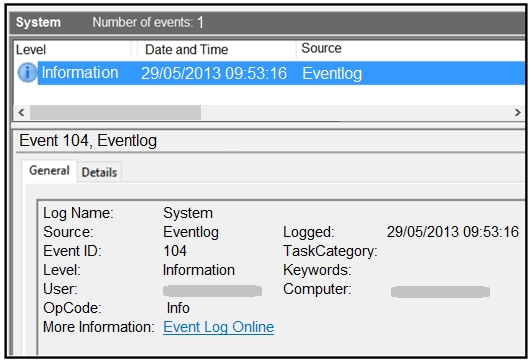Select the Information event row
Screen dimensions: 531x363
click(x=271, y=73)
